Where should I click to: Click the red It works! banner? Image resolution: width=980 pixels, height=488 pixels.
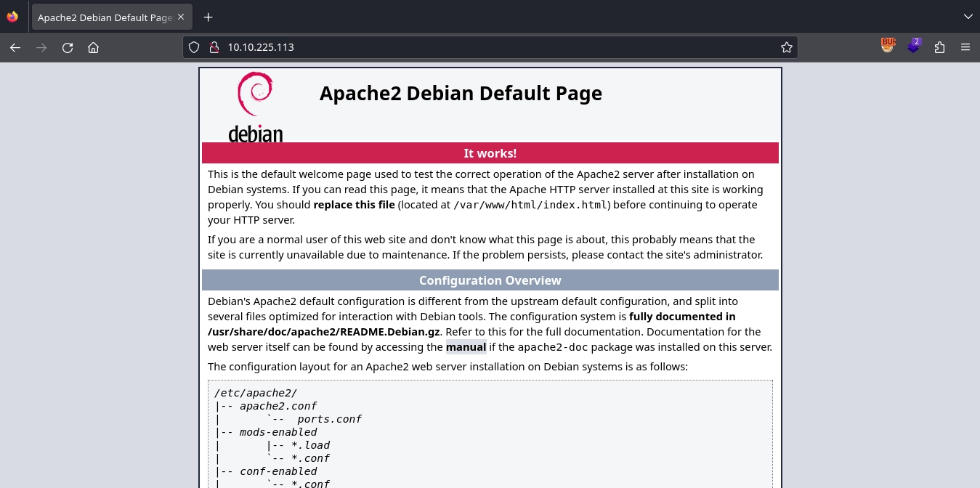[490, 153]
